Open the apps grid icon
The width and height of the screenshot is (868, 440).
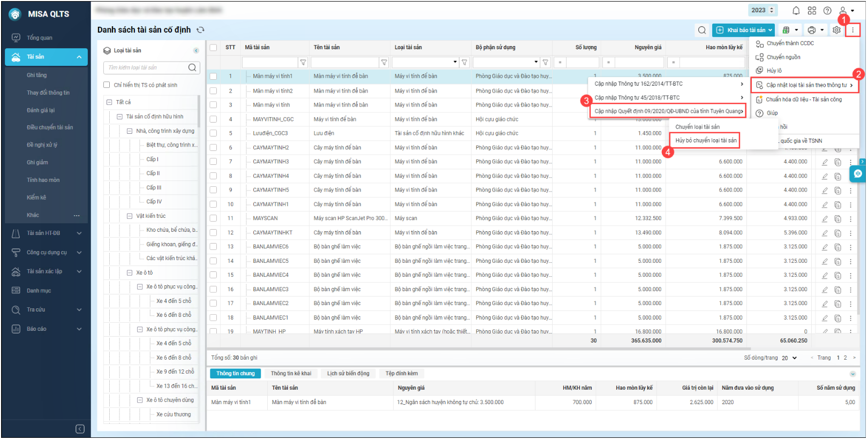(x=812, y=11)
